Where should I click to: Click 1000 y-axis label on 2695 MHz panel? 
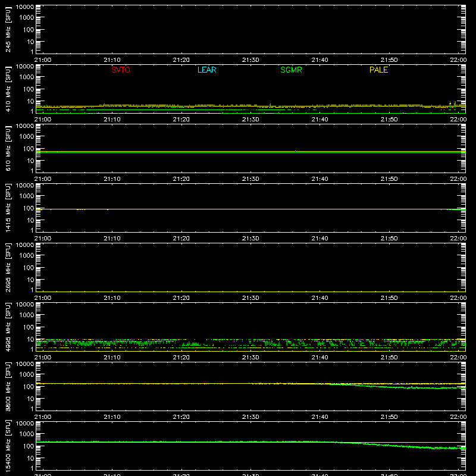(x=27, y=256)
